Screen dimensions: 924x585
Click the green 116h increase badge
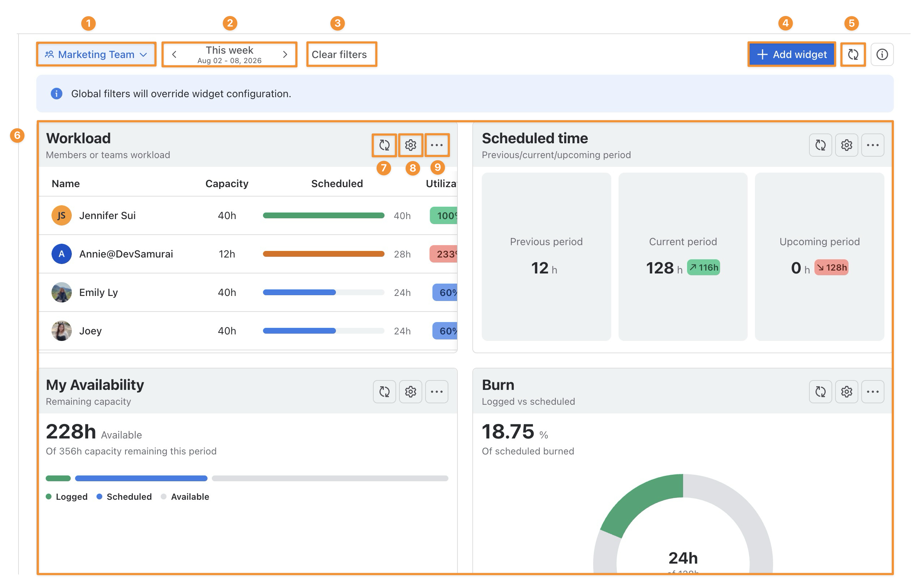point(703,267)
